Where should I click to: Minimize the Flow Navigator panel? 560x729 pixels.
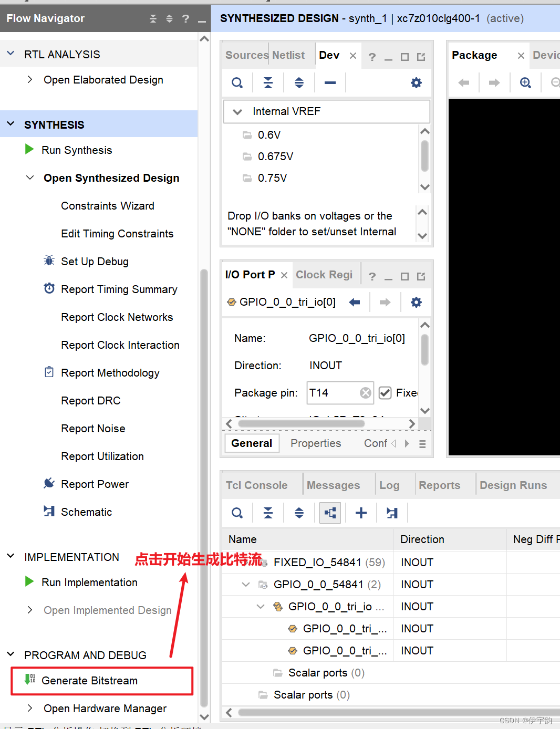pos(202,22)
